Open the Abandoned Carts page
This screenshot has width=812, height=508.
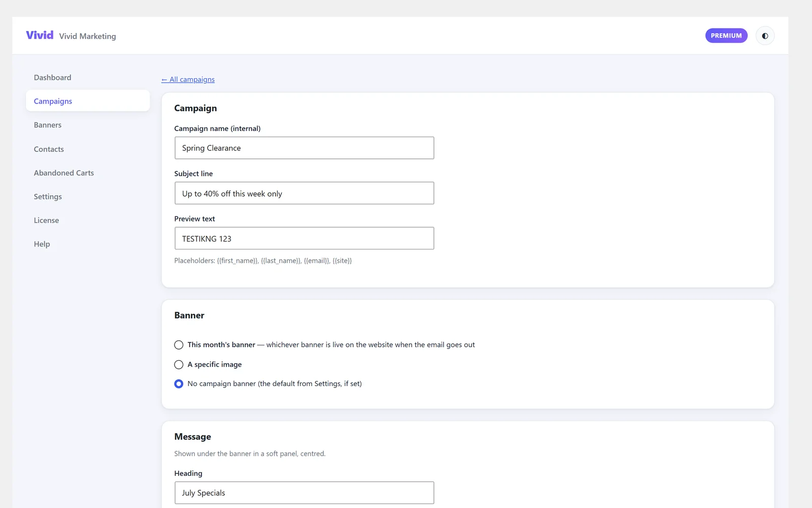(x=88, y=173)
